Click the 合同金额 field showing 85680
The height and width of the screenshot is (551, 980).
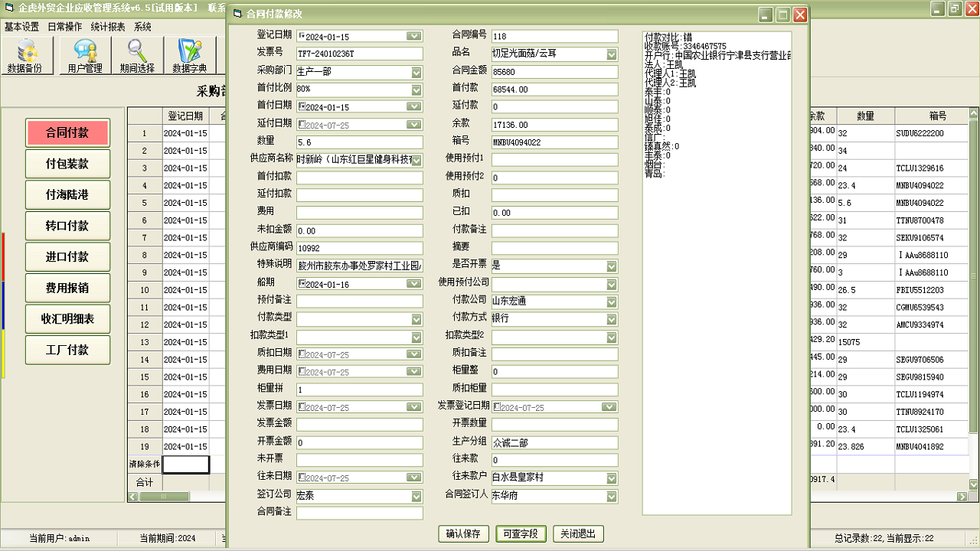(554, 72)
